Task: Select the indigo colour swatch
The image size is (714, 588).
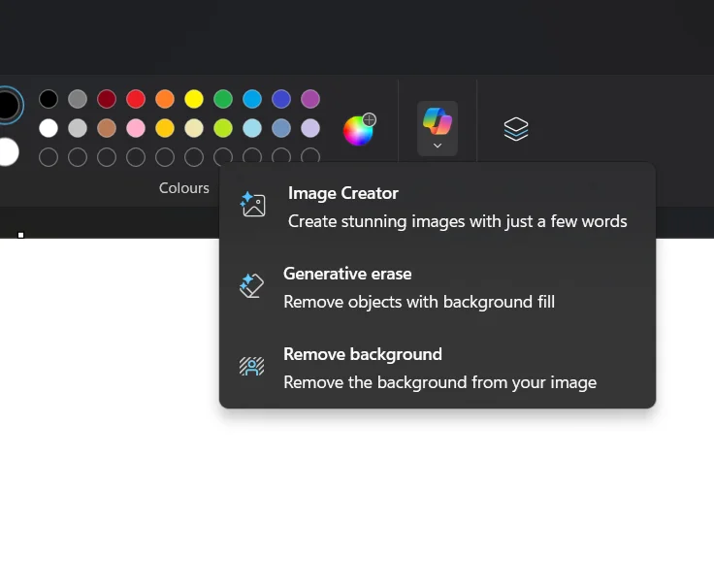Action: point(281,99)
